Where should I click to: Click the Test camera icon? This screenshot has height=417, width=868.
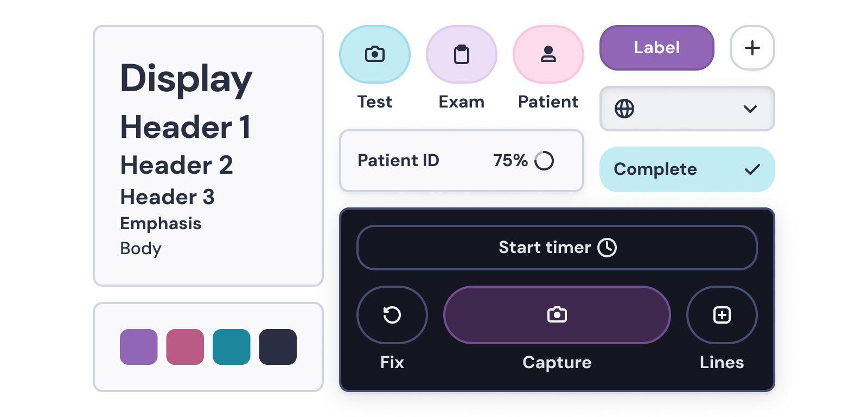374,54
